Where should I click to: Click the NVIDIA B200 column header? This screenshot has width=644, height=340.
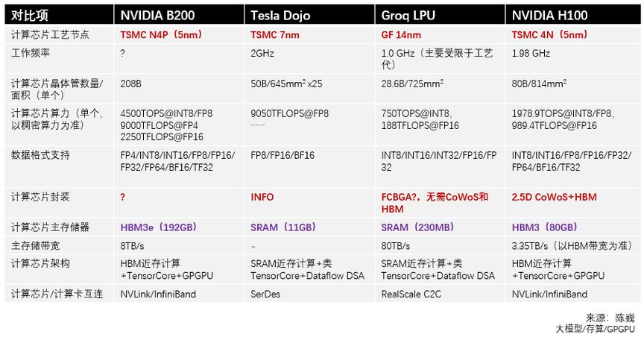[x=156, y=15]
